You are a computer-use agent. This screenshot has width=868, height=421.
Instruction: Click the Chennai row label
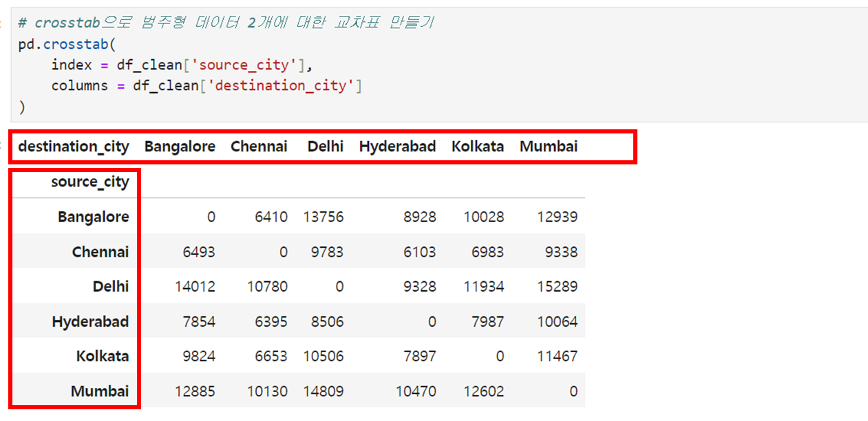pyautogui.click(x=100, y=252)
